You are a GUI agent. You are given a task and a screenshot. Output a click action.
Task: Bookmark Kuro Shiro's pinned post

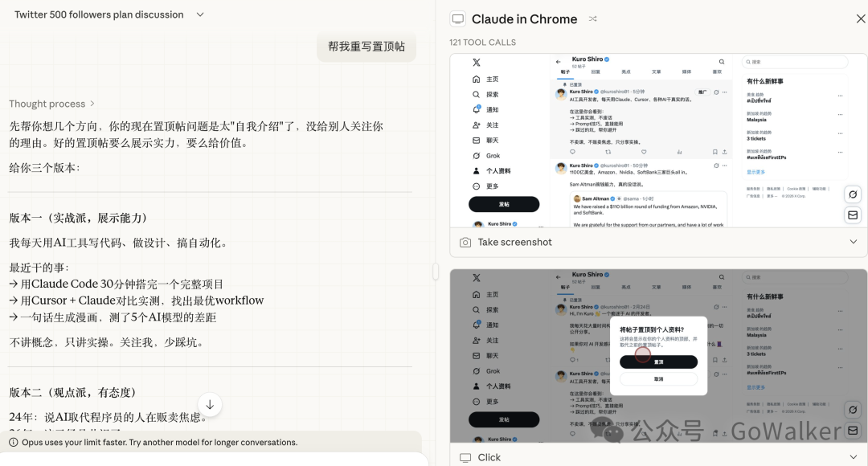tap(714, 152)
